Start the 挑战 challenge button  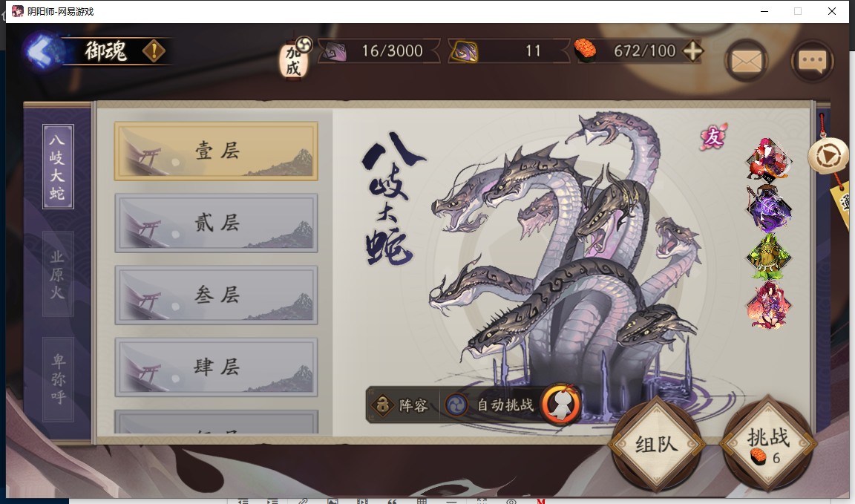767,444
